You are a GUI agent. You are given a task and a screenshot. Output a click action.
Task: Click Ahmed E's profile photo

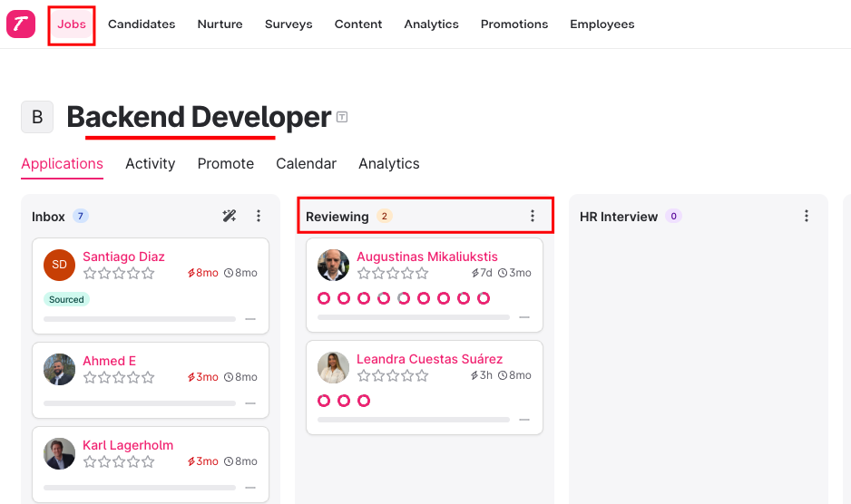point(59,370)
